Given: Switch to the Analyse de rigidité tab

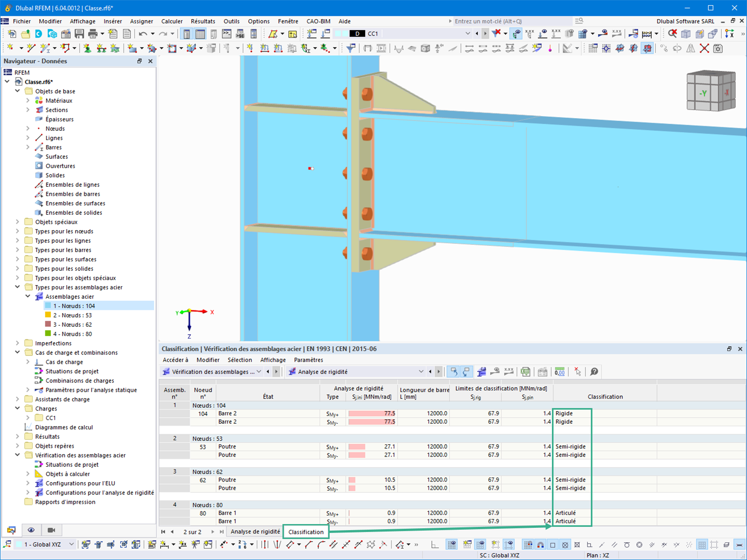Looking at the screenshot, I should [x=255, y=532].
